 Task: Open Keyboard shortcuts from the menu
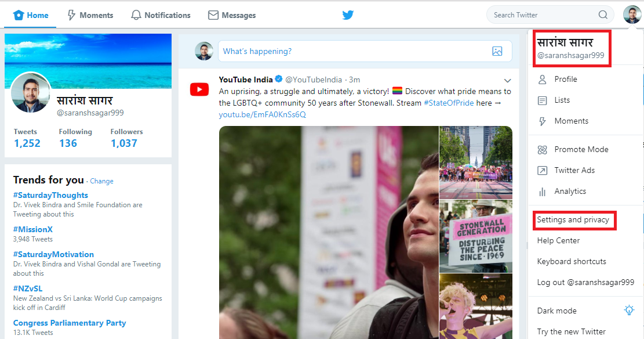(x=572, y=262)
